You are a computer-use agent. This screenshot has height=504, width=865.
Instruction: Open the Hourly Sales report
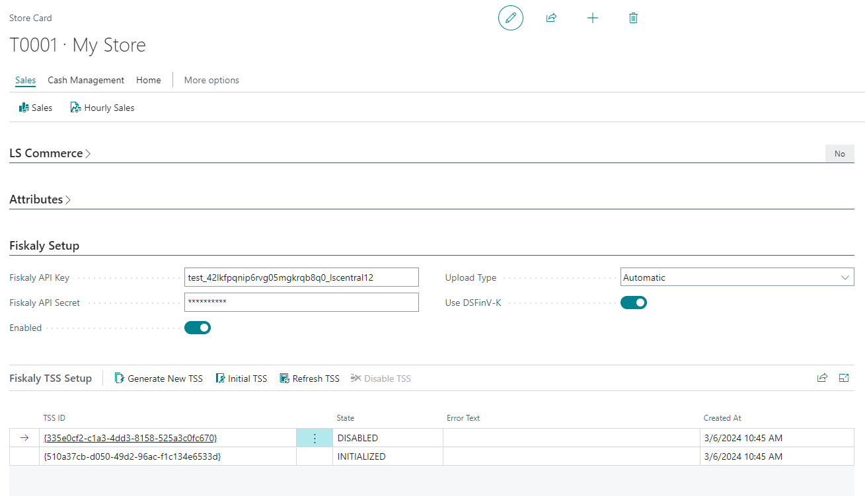102,108
